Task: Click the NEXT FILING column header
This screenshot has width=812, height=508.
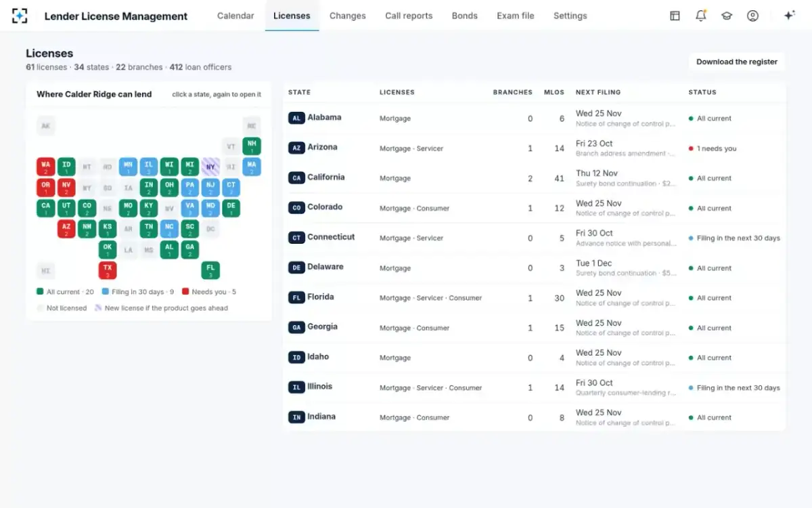Action: click(598, 92)
